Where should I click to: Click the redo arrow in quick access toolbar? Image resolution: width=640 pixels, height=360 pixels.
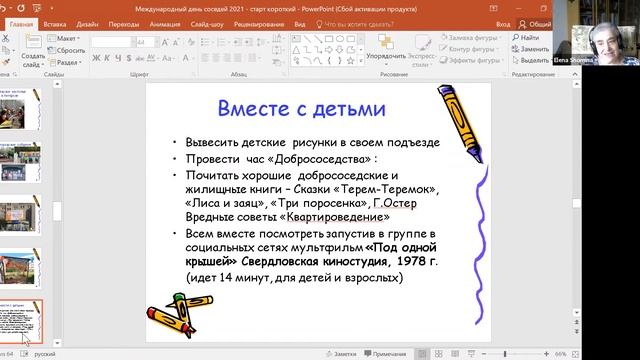(x=21, y=8)
